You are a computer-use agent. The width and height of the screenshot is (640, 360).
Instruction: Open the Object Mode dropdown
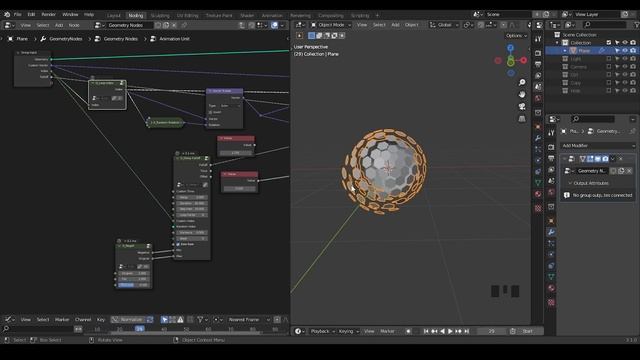[330, 25]
